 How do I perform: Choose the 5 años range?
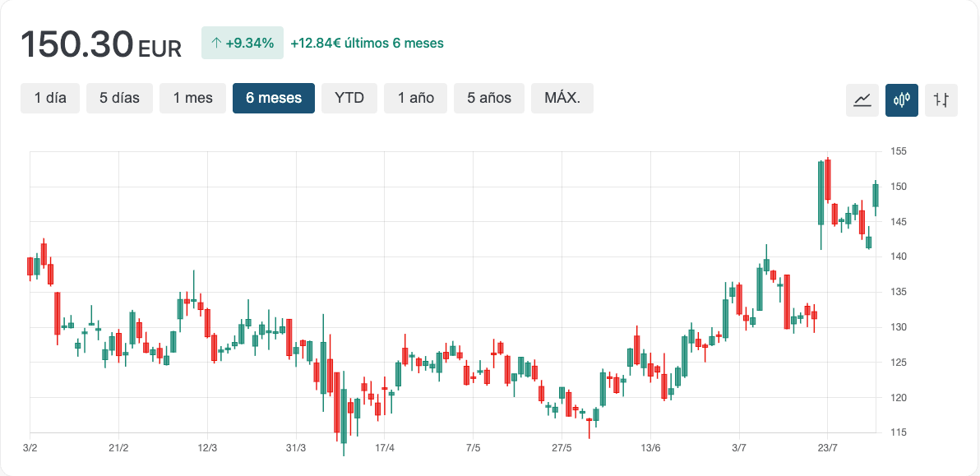[489, 98]
